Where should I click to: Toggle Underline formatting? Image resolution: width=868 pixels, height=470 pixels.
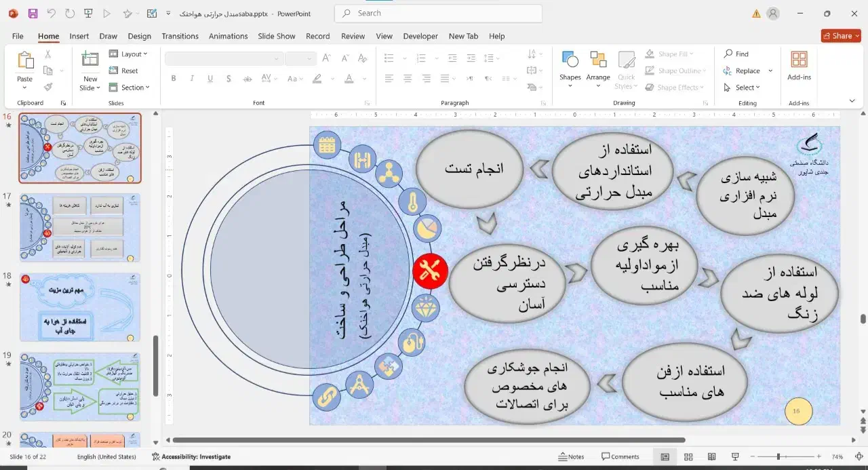coord(210,79)
